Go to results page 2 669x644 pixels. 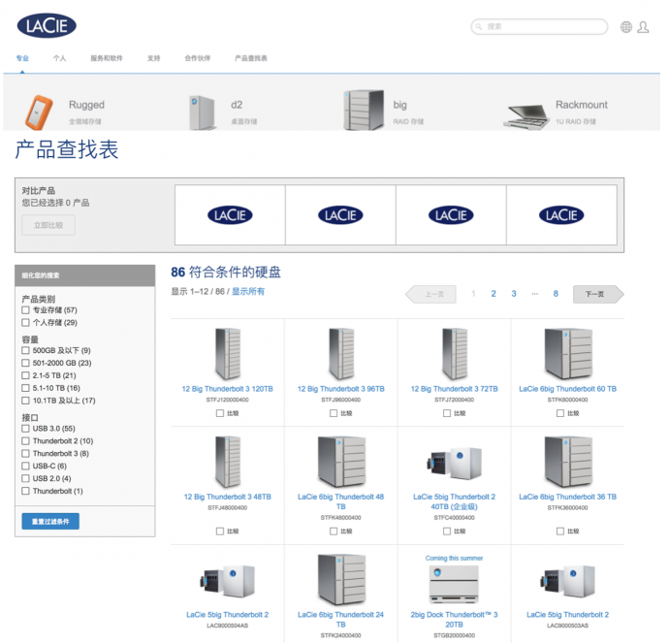(x=494, y=294)
